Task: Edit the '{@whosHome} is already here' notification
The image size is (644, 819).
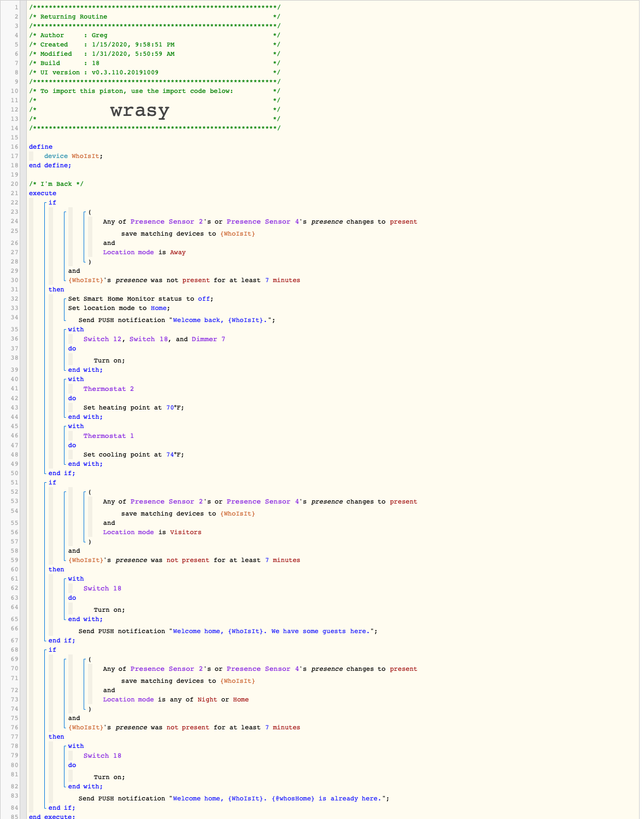Action: (x=234, y=799)
